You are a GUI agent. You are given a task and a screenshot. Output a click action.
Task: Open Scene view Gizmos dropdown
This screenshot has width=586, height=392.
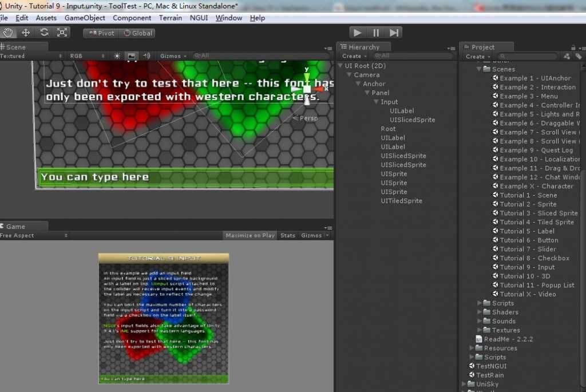pos(173,56)
